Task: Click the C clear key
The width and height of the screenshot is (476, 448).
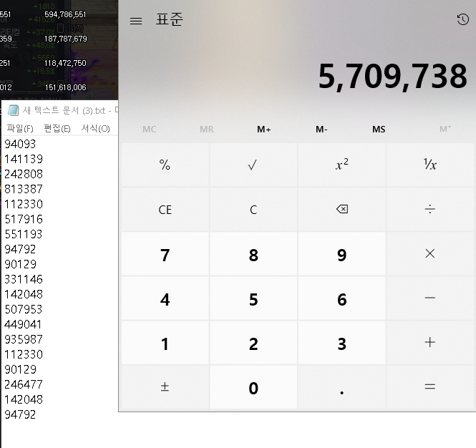Action: tap(253, 209)
